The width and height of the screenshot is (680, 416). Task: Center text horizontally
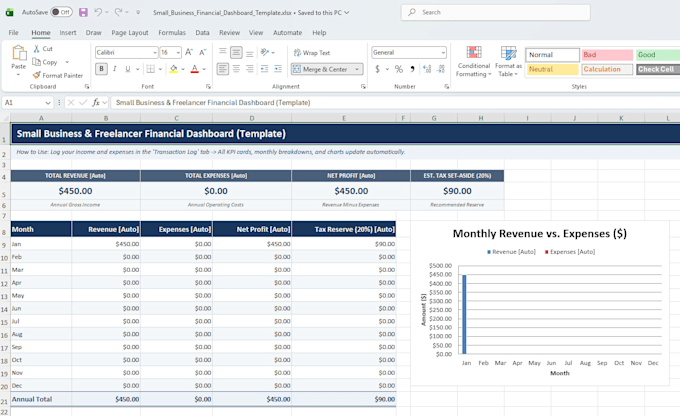click(x=236, y=69)
